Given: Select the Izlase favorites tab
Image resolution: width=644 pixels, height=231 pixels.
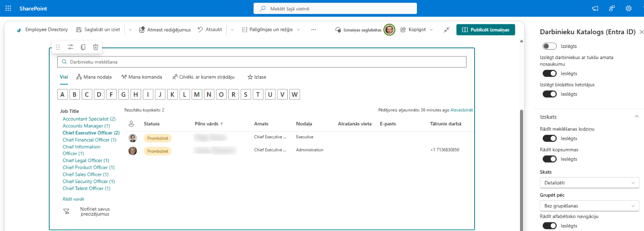Looking at the screenshot, I should [x=257, y=77].
